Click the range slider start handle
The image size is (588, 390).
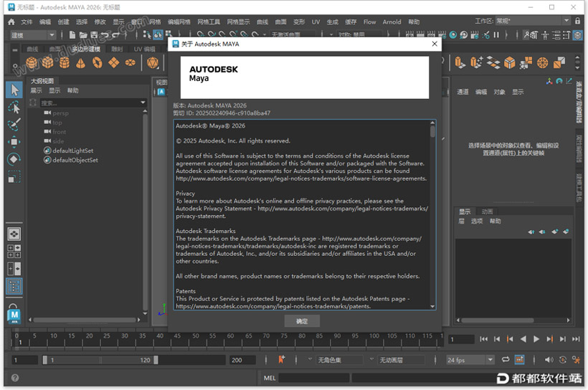pyautogui.click(x=45, y=360)
